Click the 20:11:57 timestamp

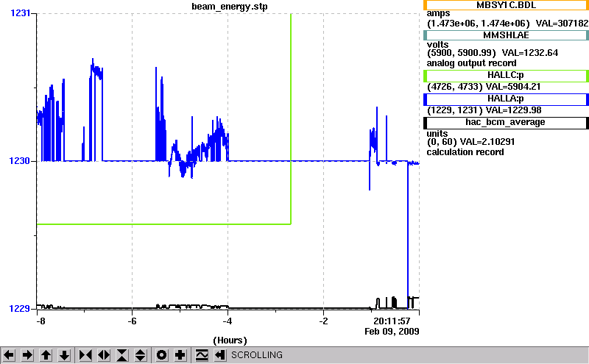click(x=392, y=321)
